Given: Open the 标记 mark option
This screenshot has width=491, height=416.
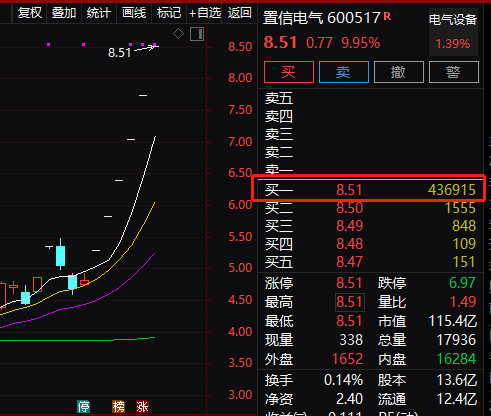Looking at the screenshot, I should click(169, 13).
